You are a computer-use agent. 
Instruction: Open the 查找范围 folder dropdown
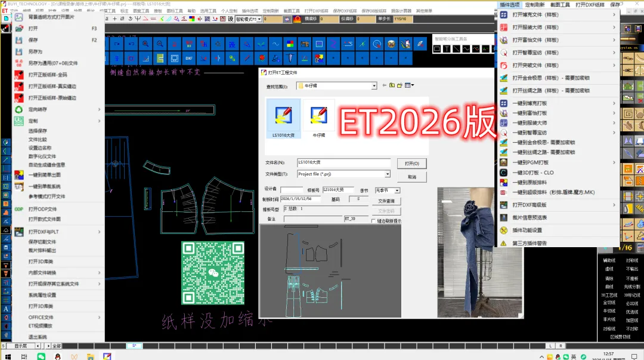tap(374, 85)
